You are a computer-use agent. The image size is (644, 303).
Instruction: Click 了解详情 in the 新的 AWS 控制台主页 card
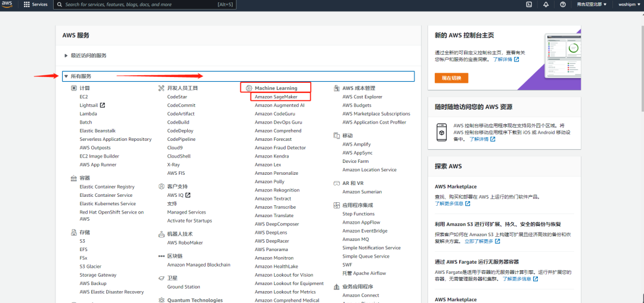tap(506, 60)
